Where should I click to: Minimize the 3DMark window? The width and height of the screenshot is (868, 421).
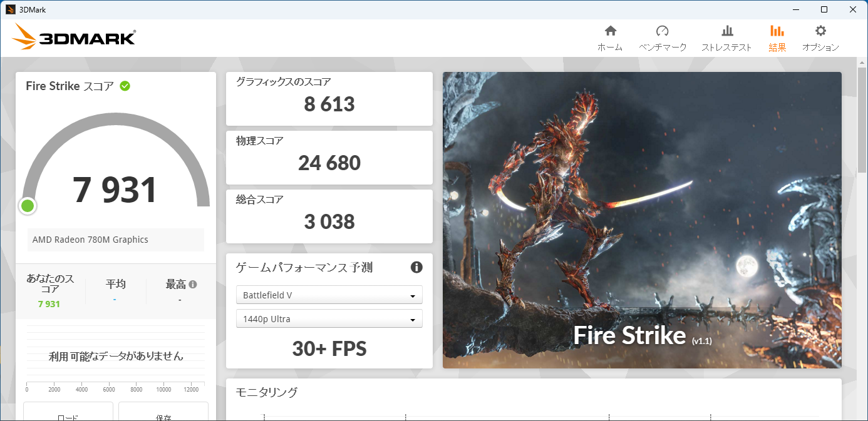(796, 9)
